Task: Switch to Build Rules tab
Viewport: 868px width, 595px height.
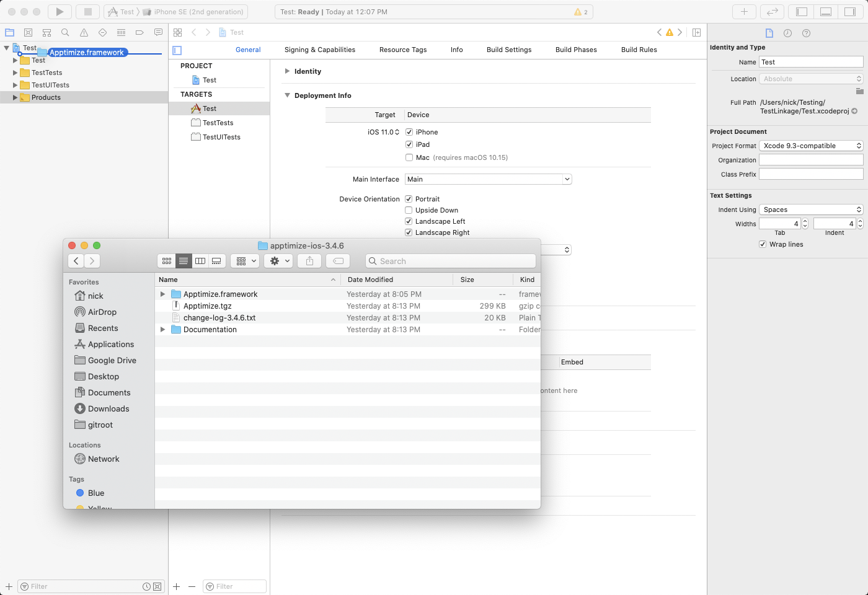Action: click(639, 50)
